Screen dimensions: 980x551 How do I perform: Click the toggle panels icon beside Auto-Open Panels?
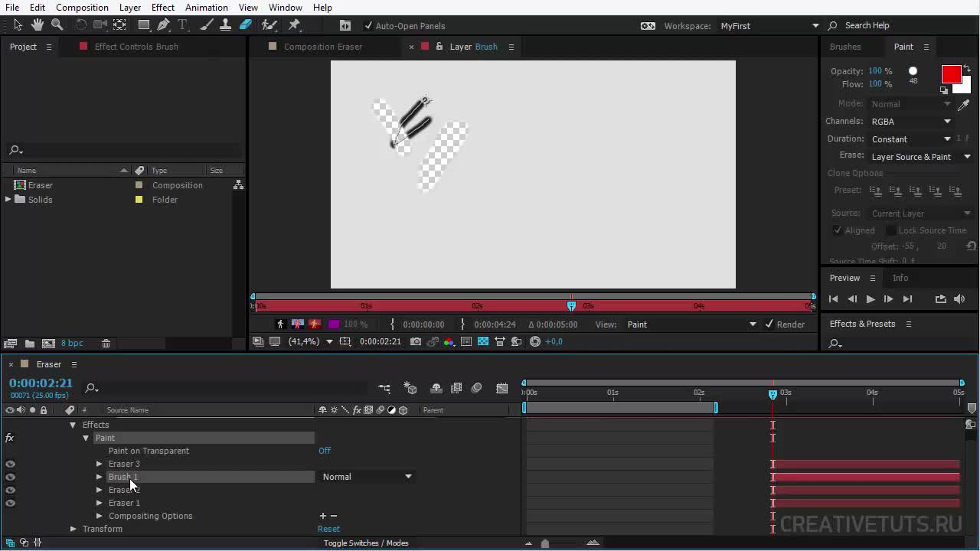[x=345, y=25]
